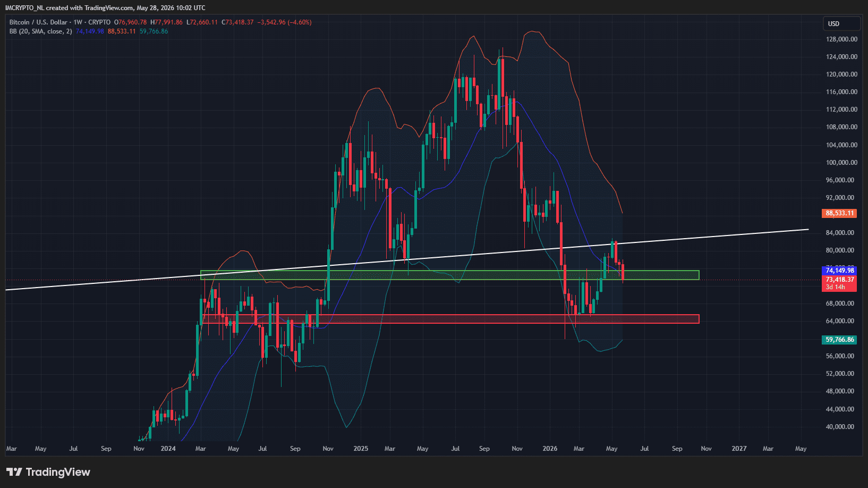Click the red 73,418.37 current price label
868x488 pixels.
click(x=839, y=280)
